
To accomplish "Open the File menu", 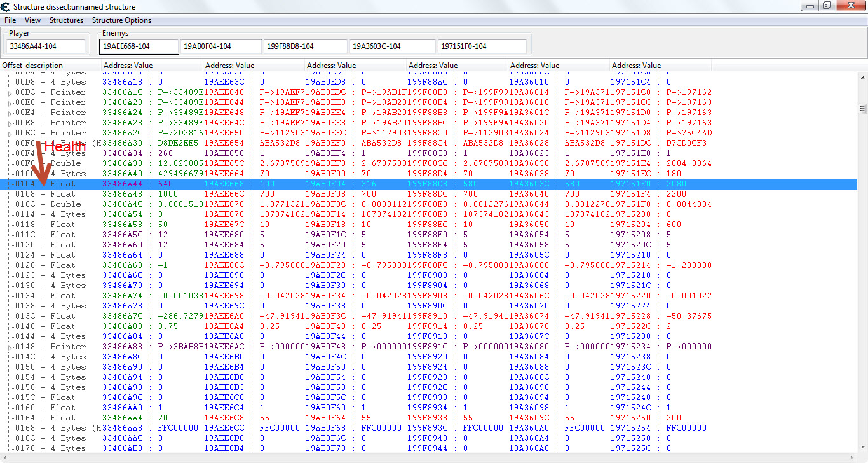I will pyautogui.click(x=10, y=20).
